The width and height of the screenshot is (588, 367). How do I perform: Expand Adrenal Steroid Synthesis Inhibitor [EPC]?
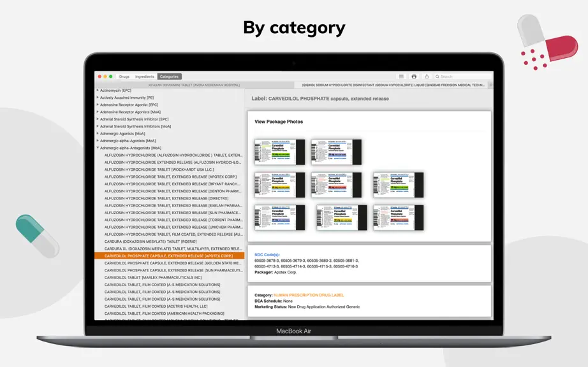pos(98,119)
